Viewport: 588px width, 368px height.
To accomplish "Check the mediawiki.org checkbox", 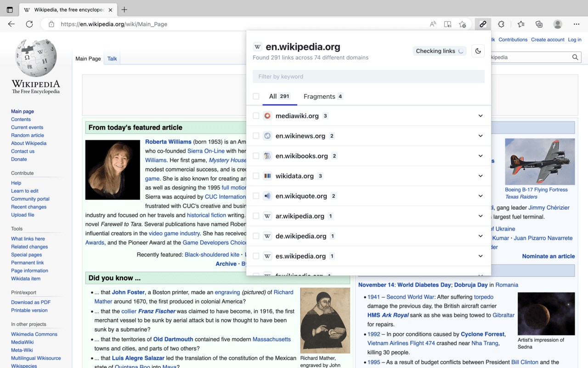I will tap(256, 116).
